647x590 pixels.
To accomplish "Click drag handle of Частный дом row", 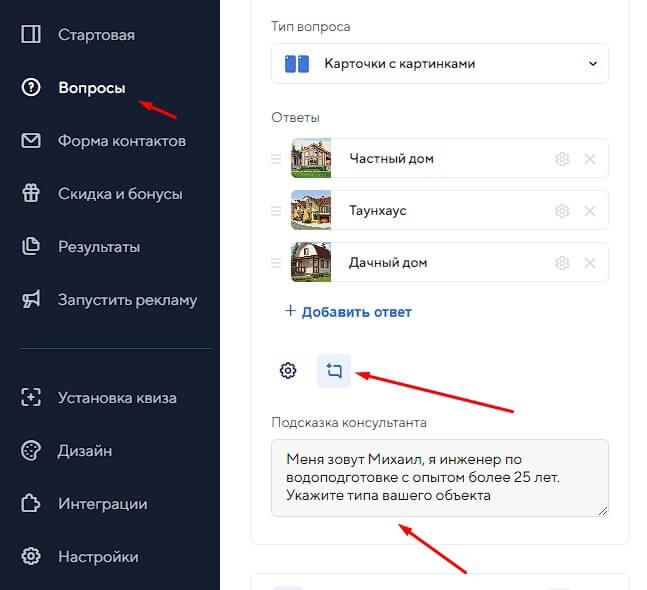I will [x=276, y=158].
